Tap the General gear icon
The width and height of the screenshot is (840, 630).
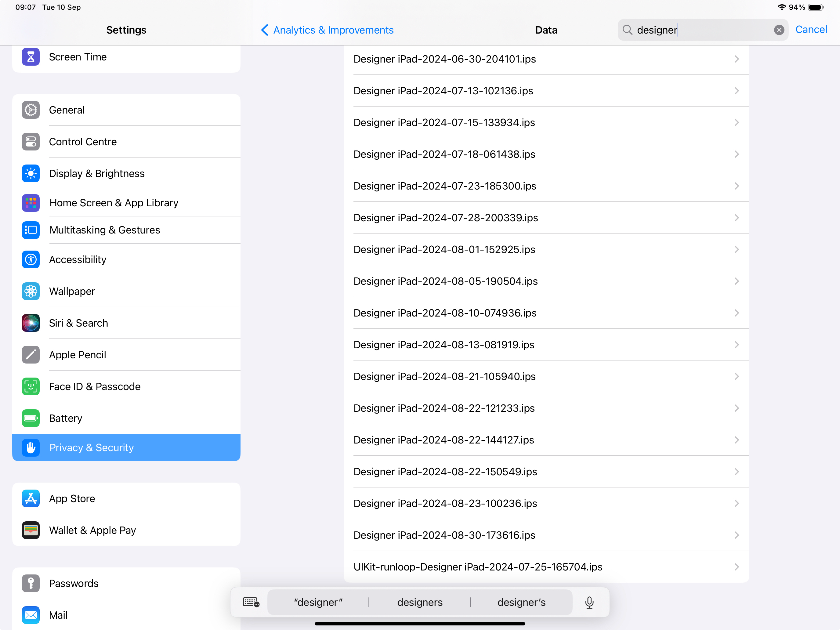[31, 110]
